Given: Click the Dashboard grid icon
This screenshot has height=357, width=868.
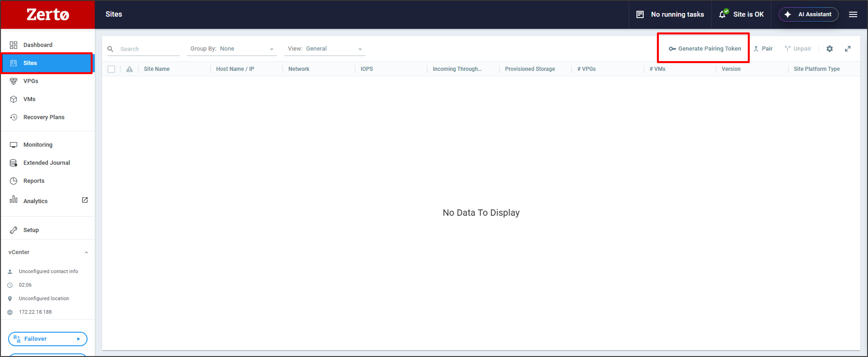Looking at the screenshot, I should click(13, 45).
